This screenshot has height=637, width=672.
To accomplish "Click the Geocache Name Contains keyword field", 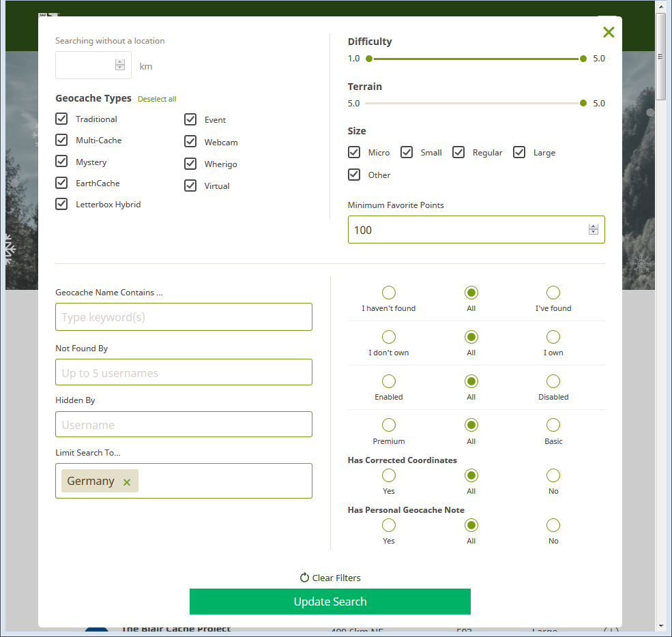I will tap(184, 317).
